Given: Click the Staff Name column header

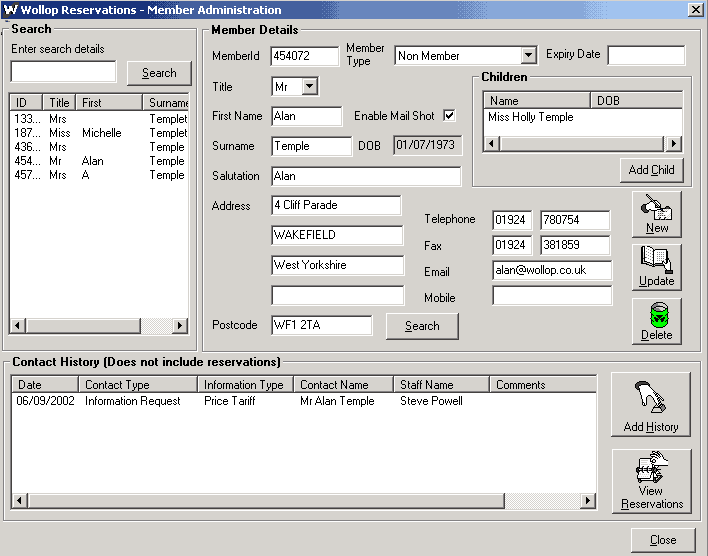Looking at the screenshot, I should (x=442, y=384).
